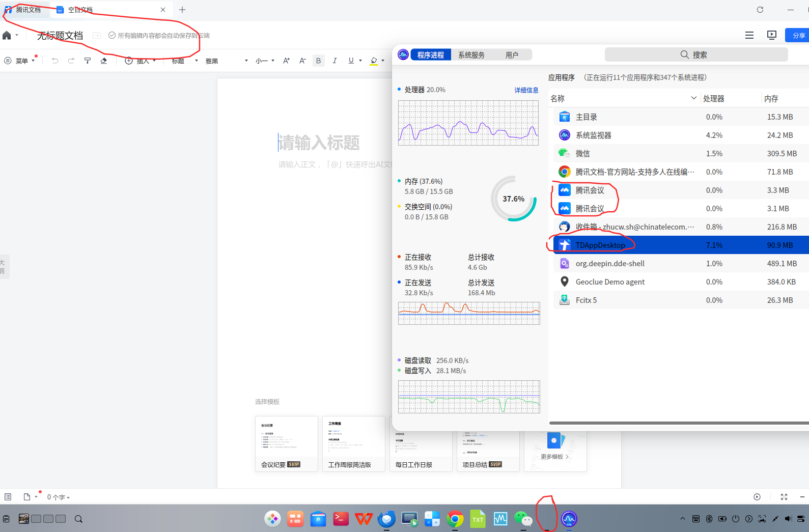Open a new tab with the plus button
The height and width of the screenshot is (532, 809).
[182, 10]
